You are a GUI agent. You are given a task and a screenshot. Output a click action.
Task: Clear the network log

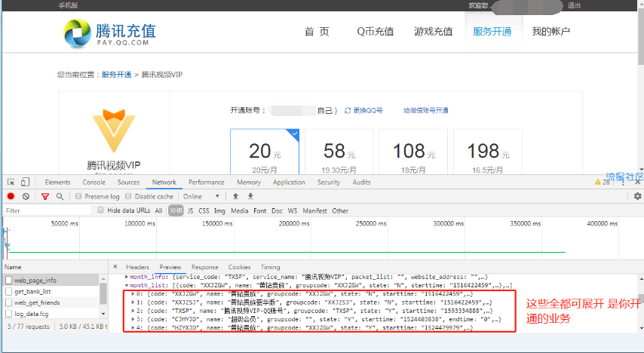(x=26, y=196)
